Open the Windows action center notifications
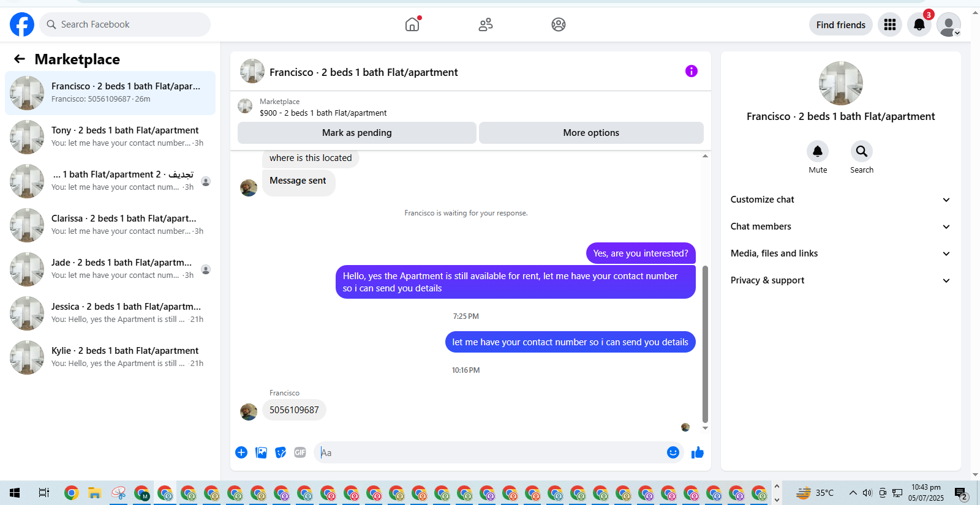 click(x=961, y=493)
